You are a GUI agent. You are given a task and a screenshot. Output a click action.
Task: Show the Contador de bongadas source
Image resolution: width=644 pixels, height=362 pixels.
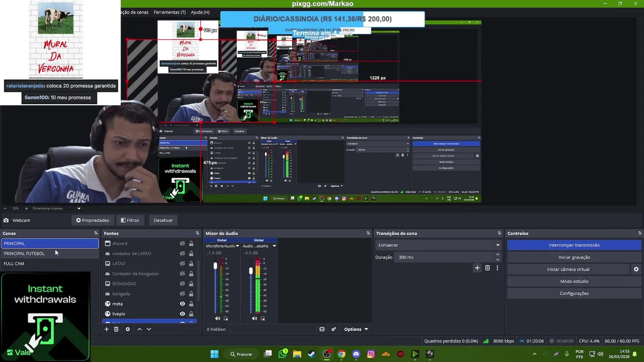pyautogui.click(x=183, y=274)
